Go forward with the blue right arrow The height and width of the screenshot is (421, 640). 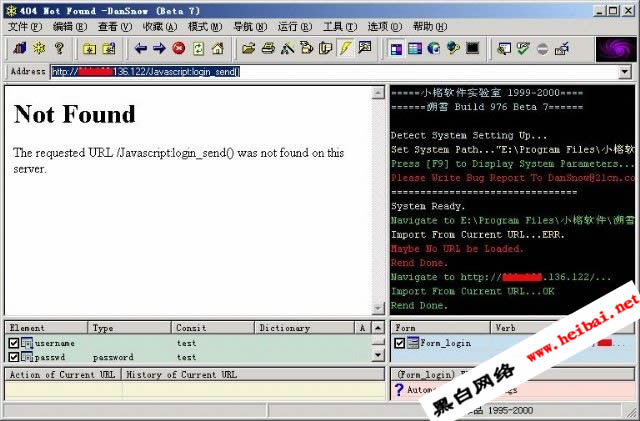click(159, 49)
